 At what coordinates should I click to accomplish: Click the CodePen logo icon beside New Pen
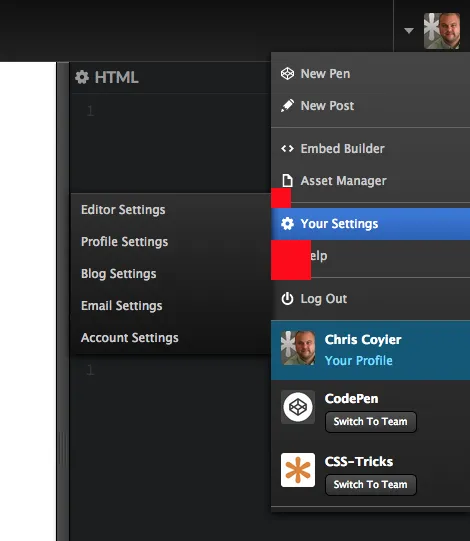287,73
